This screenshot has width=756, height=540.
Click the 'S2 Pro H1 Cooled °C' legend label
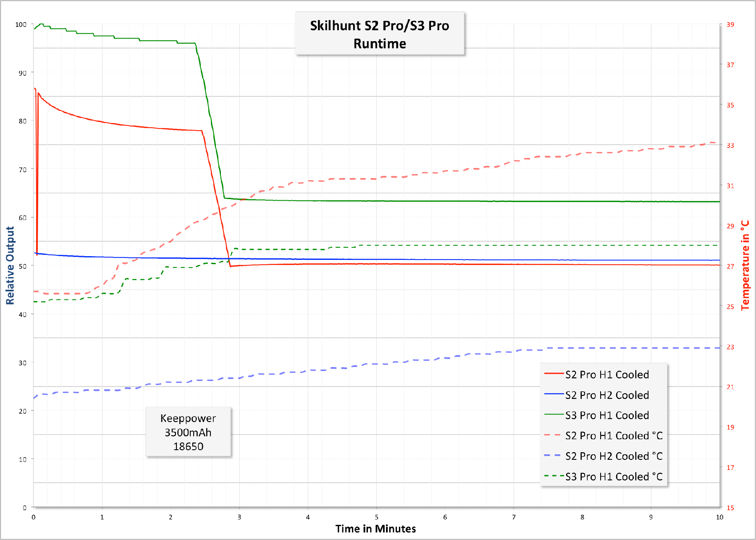click(614, 436)
